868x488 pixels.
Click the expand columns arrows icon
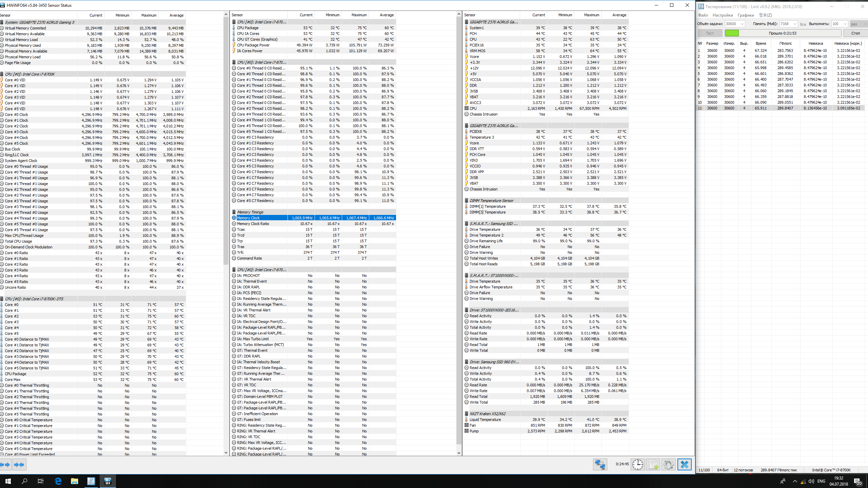tap(5, 464)
